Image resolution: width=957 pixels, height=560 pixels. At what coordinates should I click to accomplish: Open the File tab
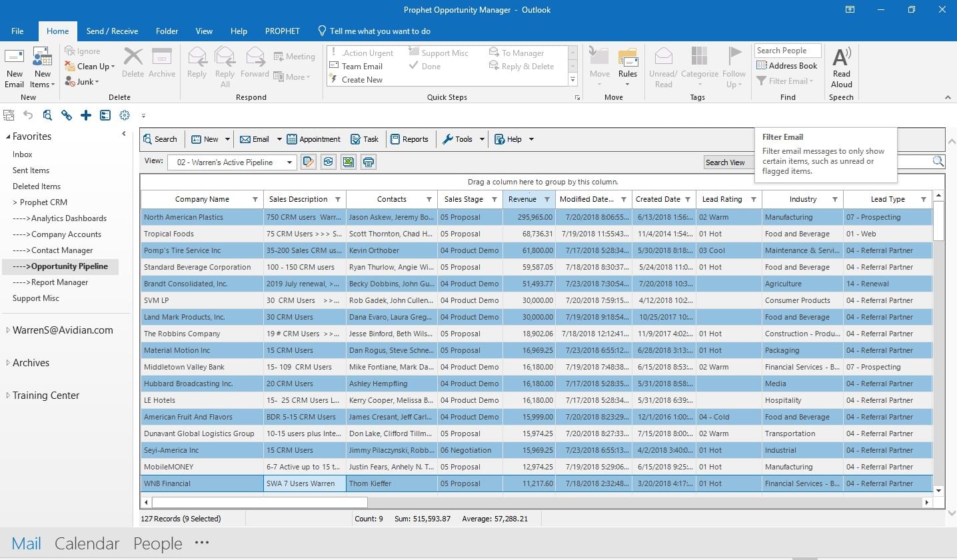point(17,31)
